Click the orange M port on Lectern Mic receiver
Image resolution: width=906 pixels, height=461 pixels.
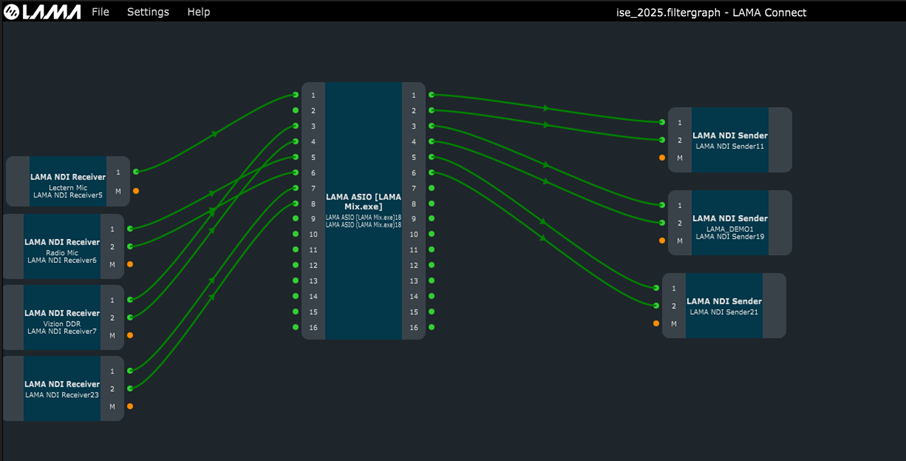tap(136, 191)
